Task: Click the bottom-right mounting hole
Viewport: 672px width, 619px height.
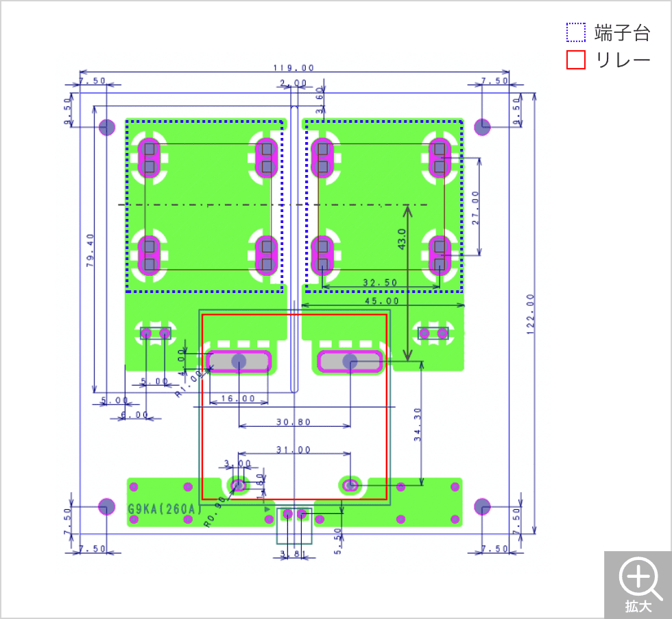Action: tap(483, 507)
